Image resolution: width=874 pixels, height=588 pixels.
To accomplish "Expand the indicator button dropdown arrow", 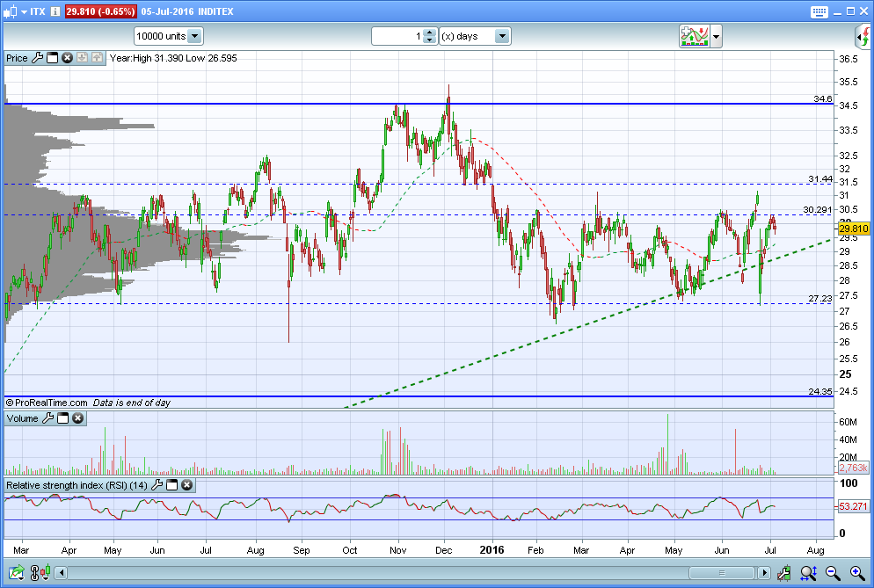I will (x=717, y=36).
